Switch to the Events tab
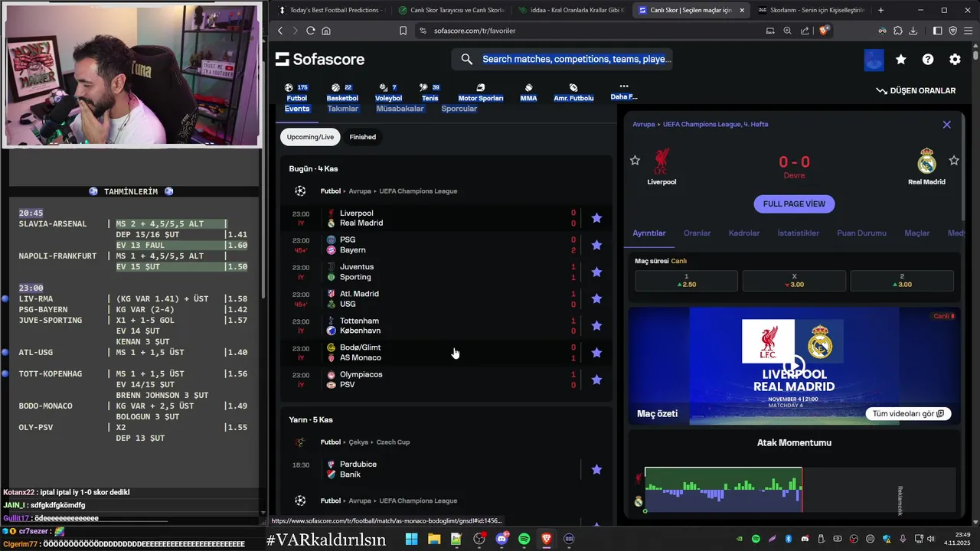Screen dimensions: 980x551 click(x=297, y=109)
